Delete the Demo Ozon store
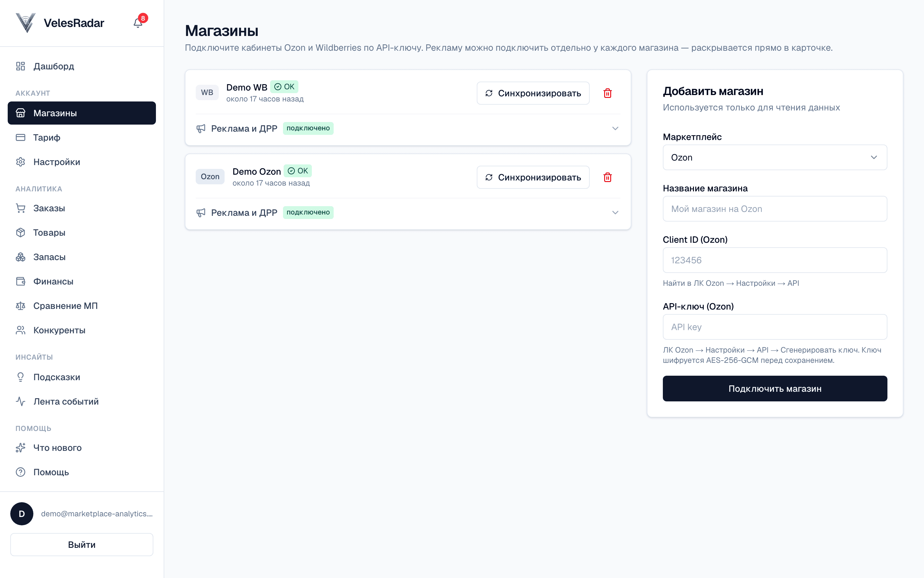The width and height of the screenshot is (924, 578). click(607, 177)
